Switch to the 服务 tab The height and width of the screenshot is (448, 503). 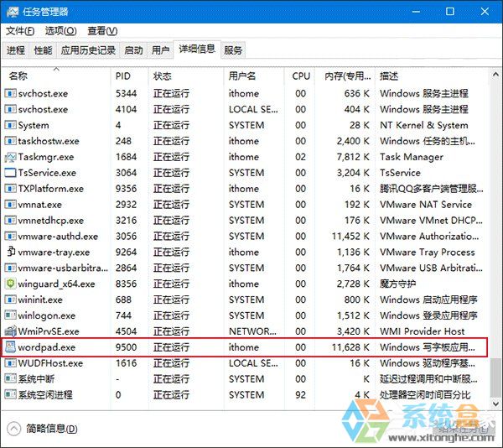coord(233,50)
